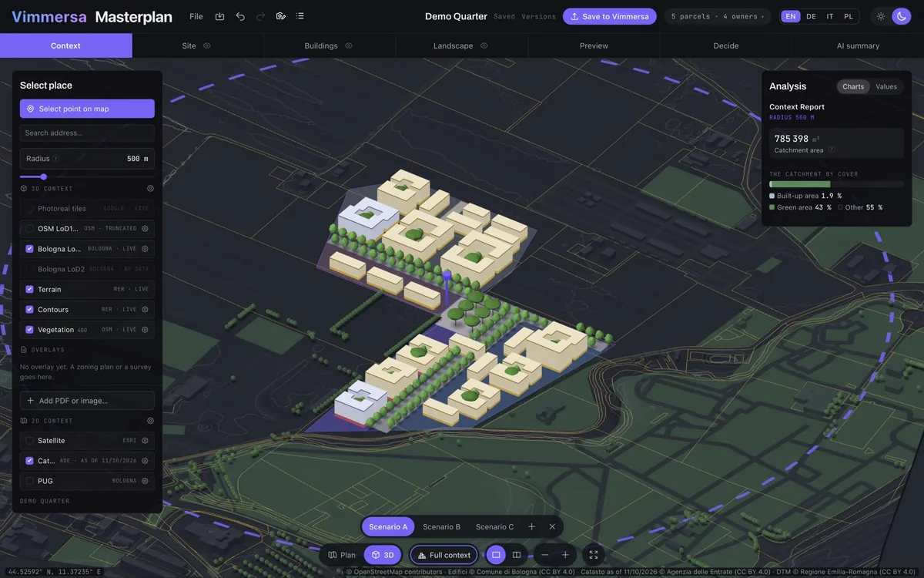Open the Versions dropdown
This screenshot has height=578, width=924.
pos(538,16)
